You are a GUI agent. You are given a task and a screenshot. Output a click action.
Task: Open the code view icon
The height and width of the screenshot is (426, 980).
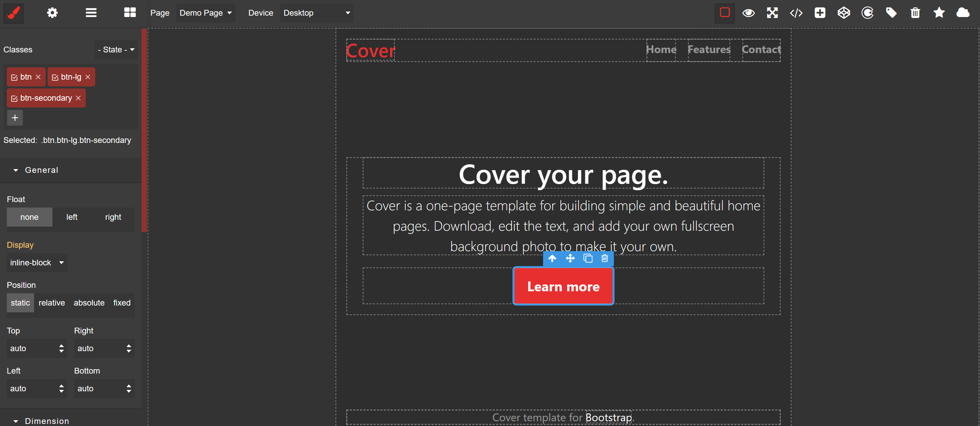(796, 13)
